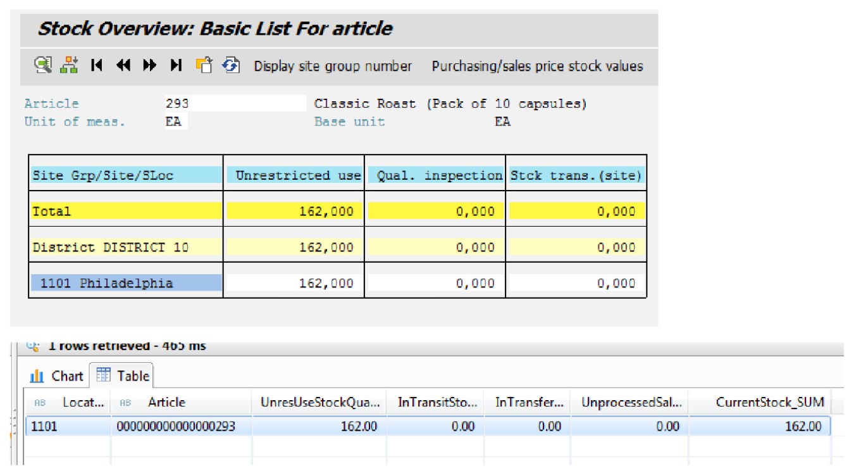Go to next page using double-right arrow
The image size is (868, 473).
coord(150,65)
